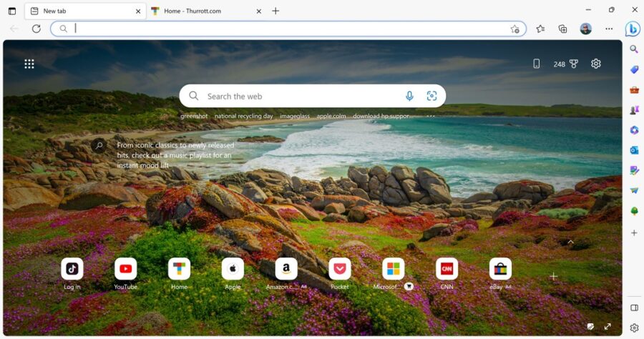Toggle the sidebar visibility button
The height and width of the screenshot is (339, 644).
coord(634,308)
